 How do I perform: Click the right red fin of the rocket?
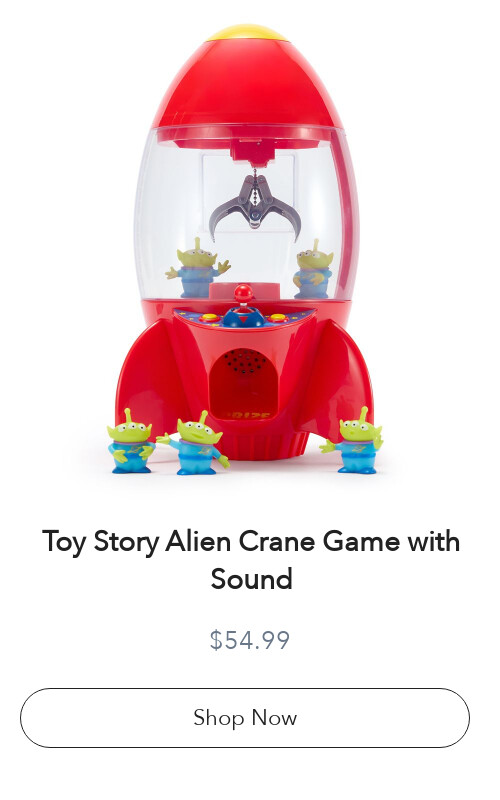[346, 378]
